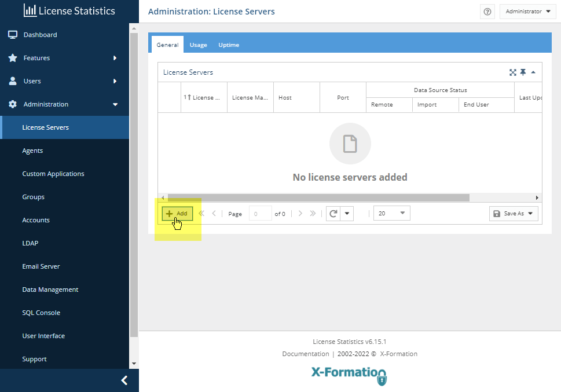Viewport: 561px width, 392px height.
Task: Click the Host column header
Action: coord(296,97)
